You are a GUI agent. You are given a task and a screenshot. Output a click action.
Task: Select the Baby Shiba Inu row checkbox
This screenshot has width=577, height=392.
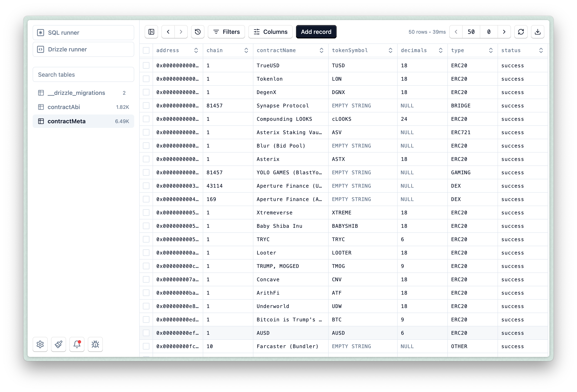pyautogui.click(x=146, y=226)
